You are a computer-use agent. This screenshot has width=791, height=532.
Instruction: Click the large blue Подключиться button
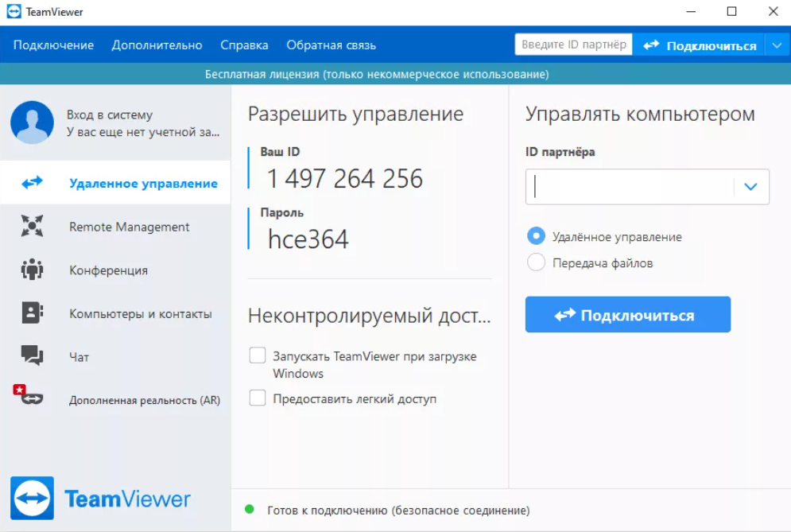click(x=627, y=314)
